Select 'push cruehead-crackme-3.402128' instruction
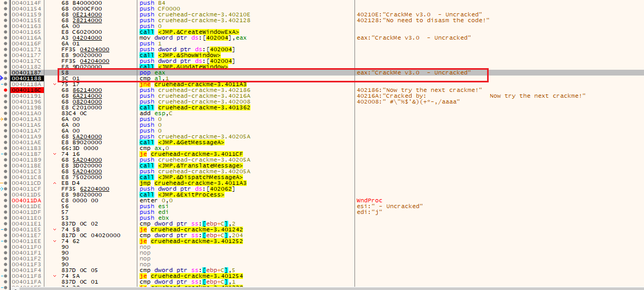The height and width of the screenshot is (290, 644). [195, 20]
